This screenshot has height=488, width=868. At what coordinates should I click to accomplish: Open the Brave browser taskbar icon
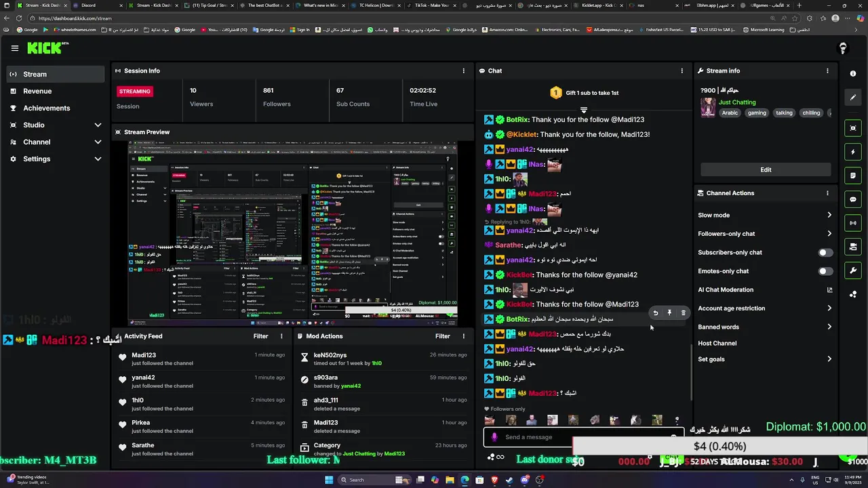pos(494,480)
